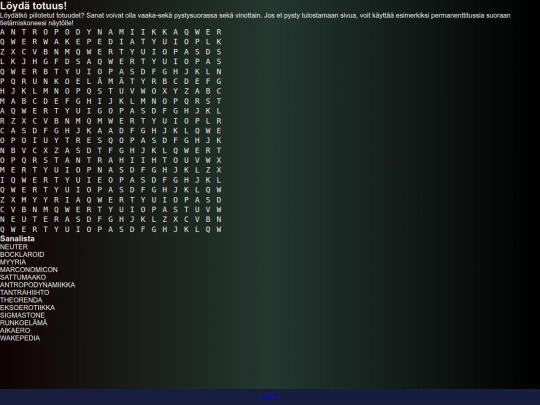Image resolution: width=540 pixels, height=405 pixels.
Task: Select ANTROPODYNAMIIKKA in the word list
Action: [38, 284]
